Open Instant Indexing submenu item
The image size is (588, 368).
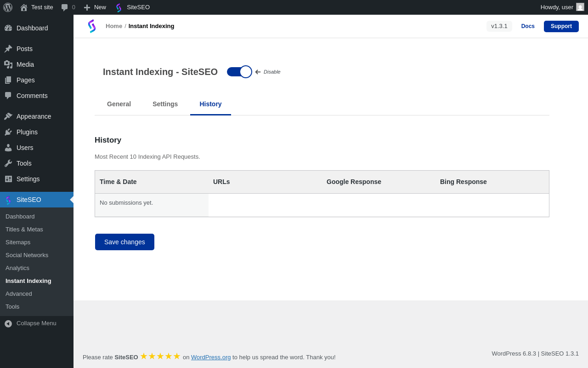tap(37, 281)
